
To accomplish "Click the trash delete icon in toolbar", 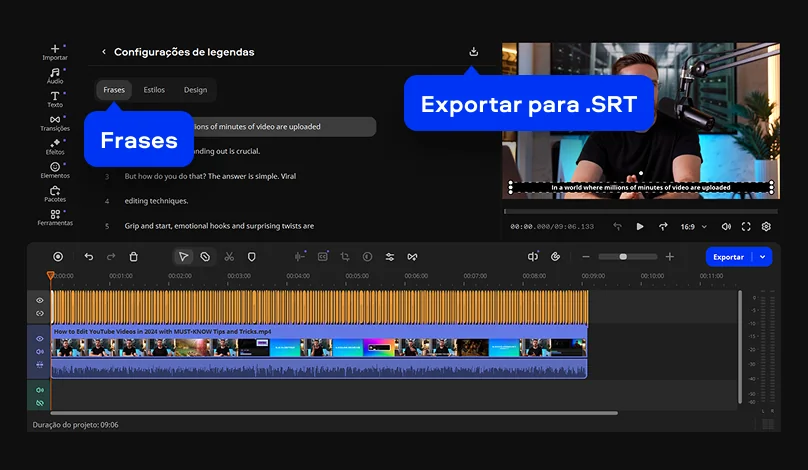I will tap(134, 257).
